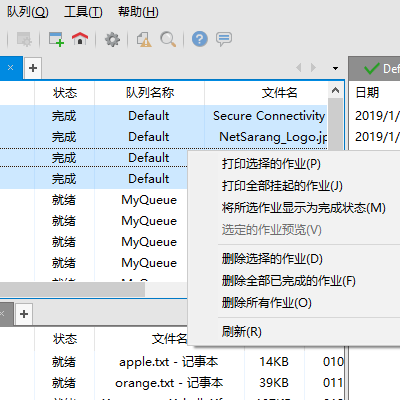Click the warning document toolbar icon
This screenshot has height=400, width=400.
(x=144, y=39)
